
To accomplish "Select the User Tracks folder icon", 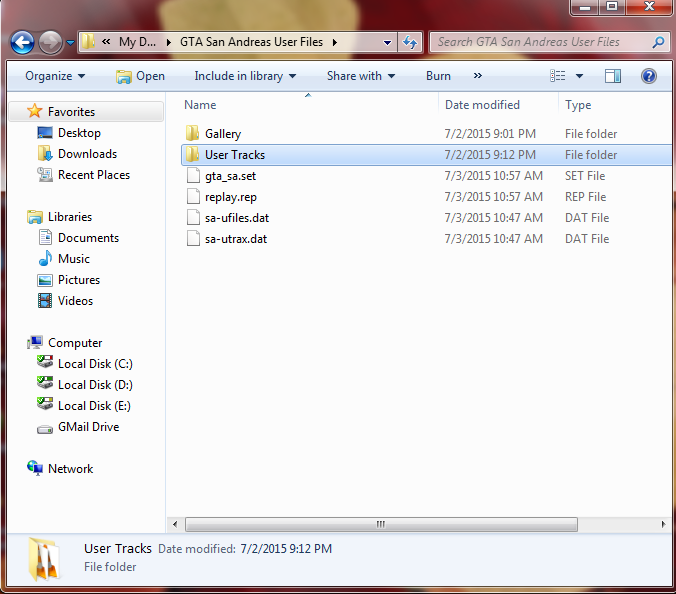I will pyautogui.click(x=192, y=154).
